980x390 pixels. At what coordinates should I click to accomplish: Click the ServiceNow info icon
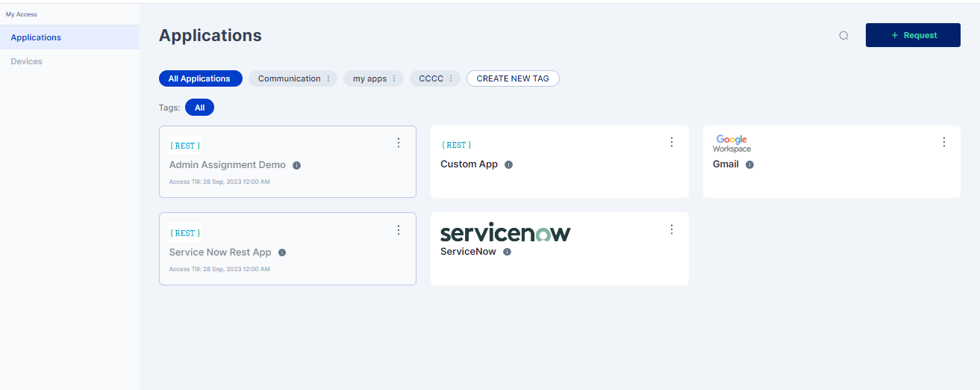point(507,252)
